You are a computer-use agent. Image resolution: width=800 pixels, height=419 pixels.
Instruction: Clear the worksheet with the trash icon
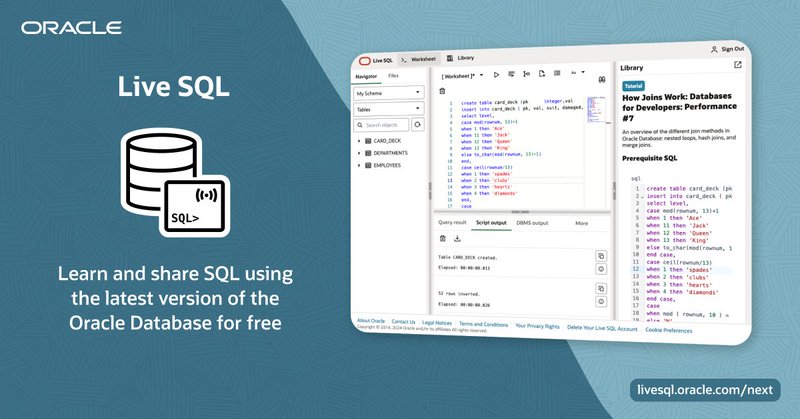pos(442,91)
